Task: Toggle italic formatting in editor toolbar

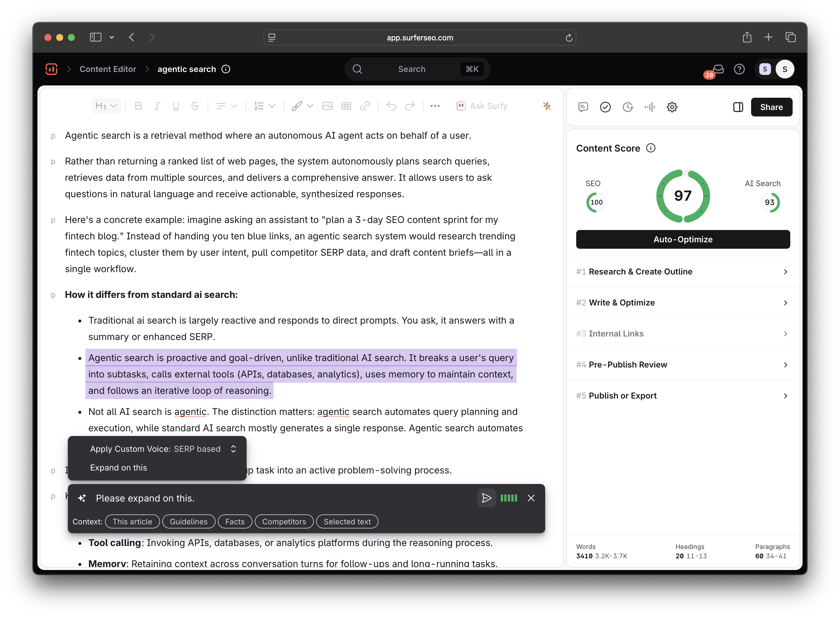Action: 157,106
